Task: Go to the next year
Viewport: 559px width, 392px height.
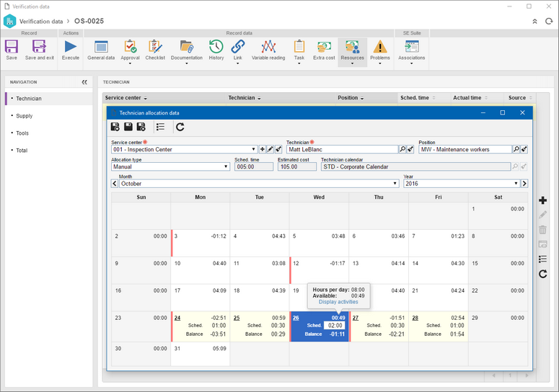Action: pos(524,184)
